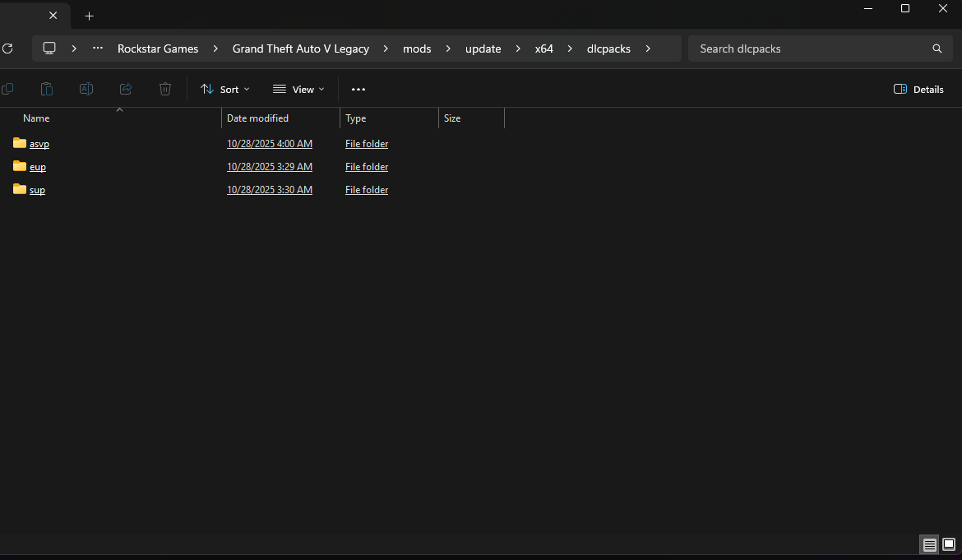Switch to large thumbnails layout icon
Image resolution: width=962 pixels, height=560 pixels.
(949, 544)
